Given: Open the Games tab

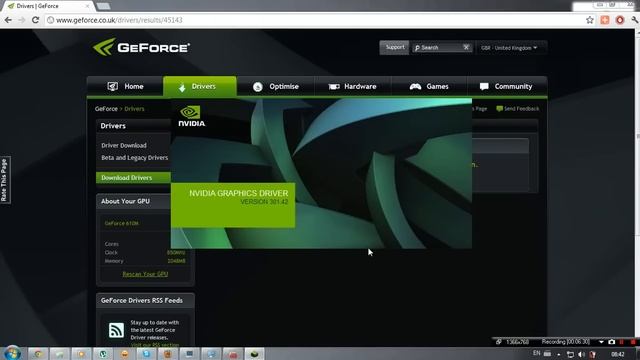Looking at the screenshot, I should 429,87.
